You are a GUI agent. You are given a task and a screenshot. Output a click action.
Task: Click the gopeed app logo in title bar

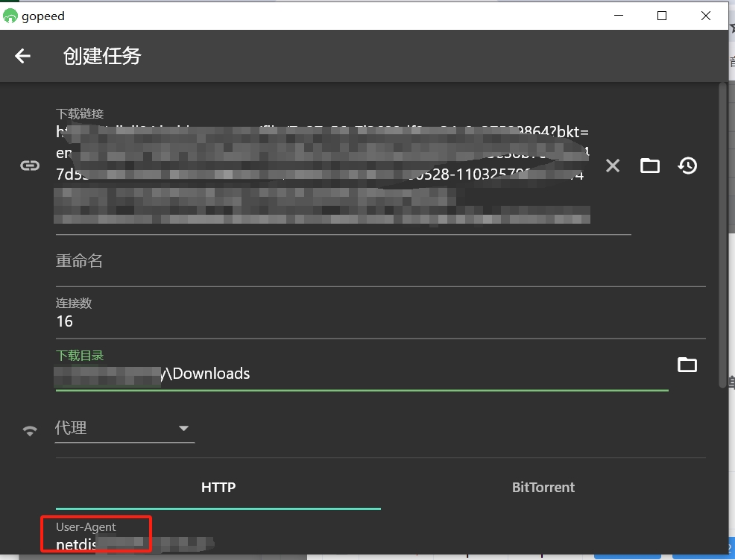10,16
